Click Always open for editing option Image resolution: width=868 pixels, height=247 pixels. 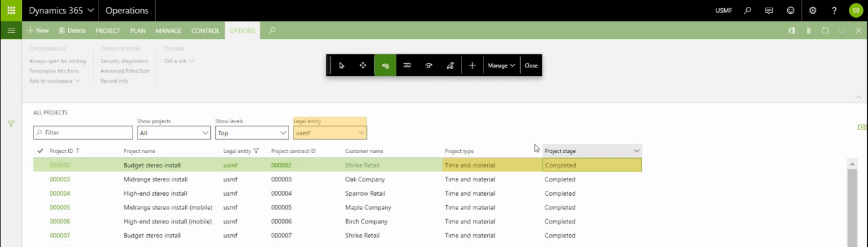57,61
